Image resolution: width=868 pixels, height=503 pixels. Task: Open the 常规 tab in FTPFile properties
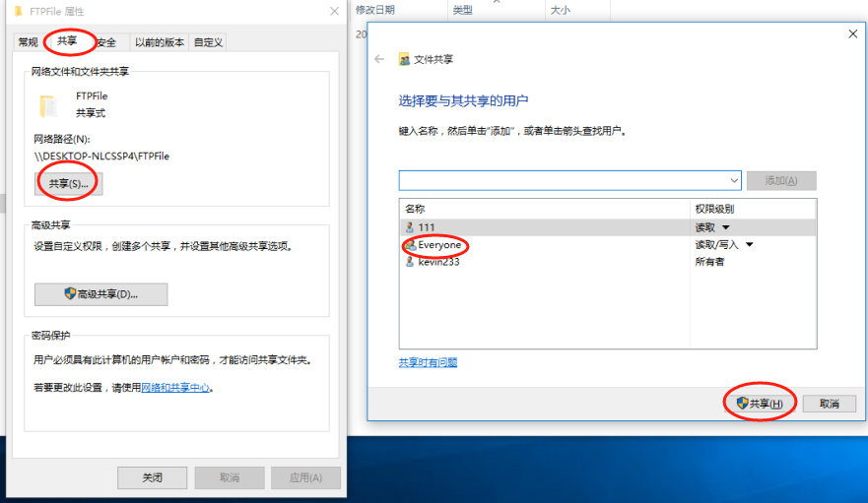(x=28, y=42)
